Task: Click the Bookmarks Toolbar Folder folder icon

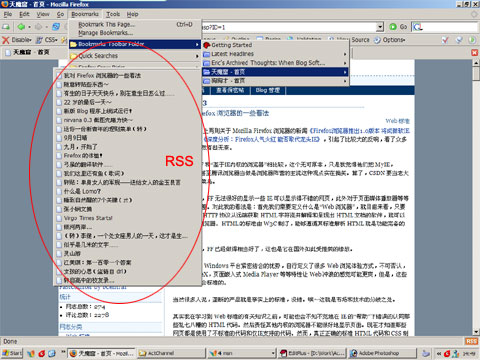Action: tap(74, 44)
